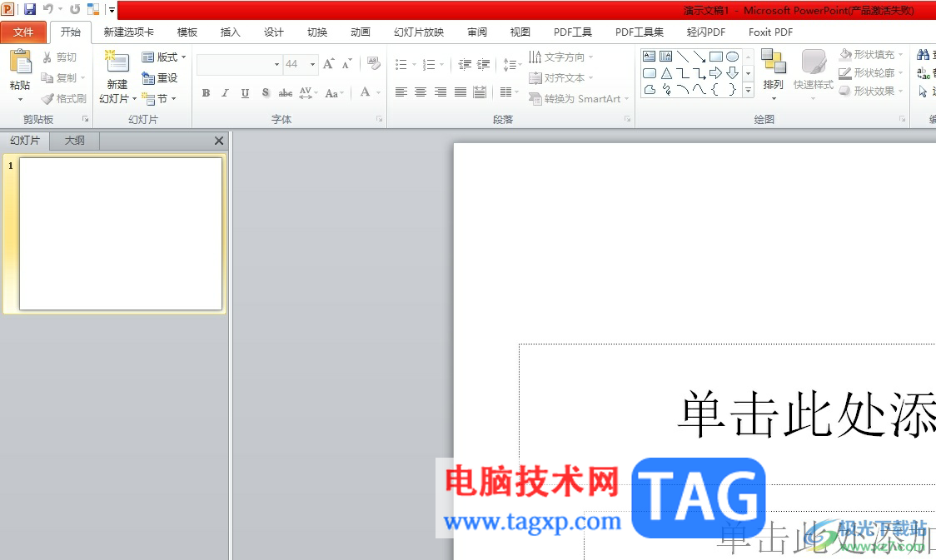Viewport: 936px width, 560px height.
Task: Click the Increase Indent icon
Action: click(x=484, y=64)
